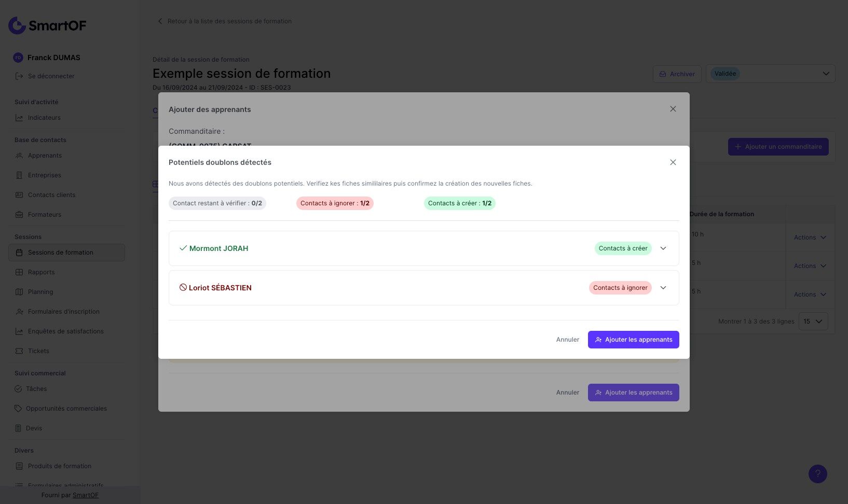Click Ajouter les apprenants in the background dialog

tap(634, 393)
